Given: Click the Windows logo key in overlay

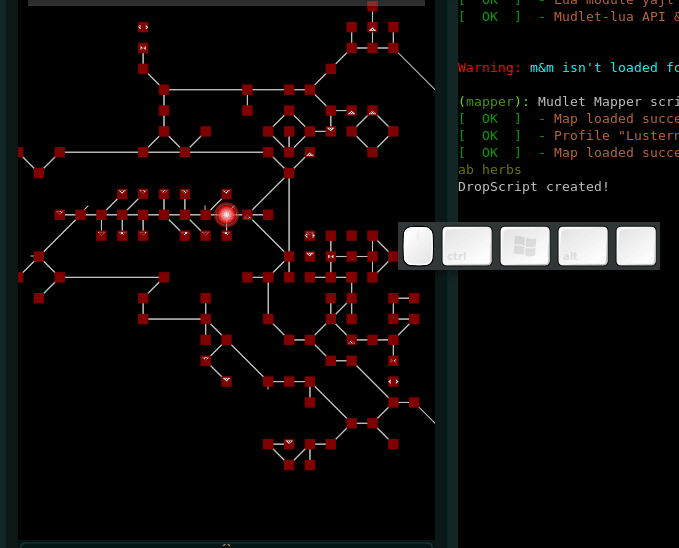Looking at the screenshot, I should click(x=525, y=246).
